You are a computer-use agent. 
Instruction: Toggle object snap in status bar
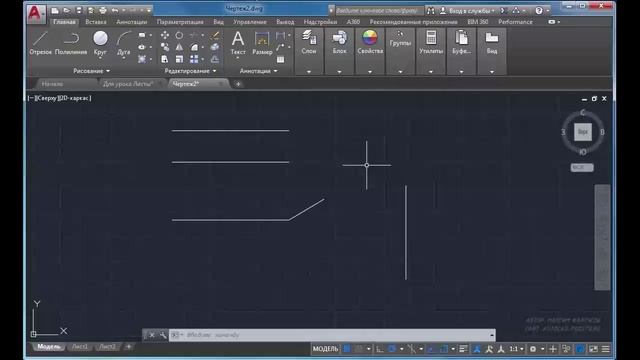(444, 349)
